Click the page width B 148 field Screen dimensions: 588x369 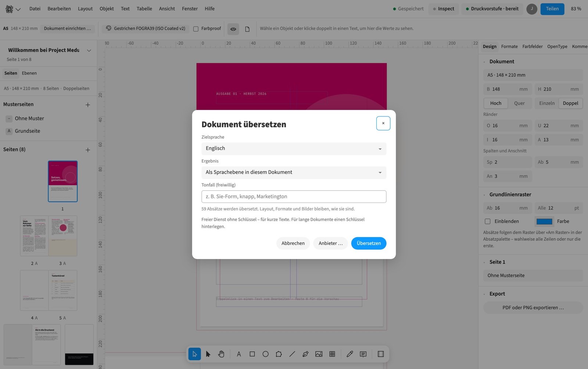(508, 89)
